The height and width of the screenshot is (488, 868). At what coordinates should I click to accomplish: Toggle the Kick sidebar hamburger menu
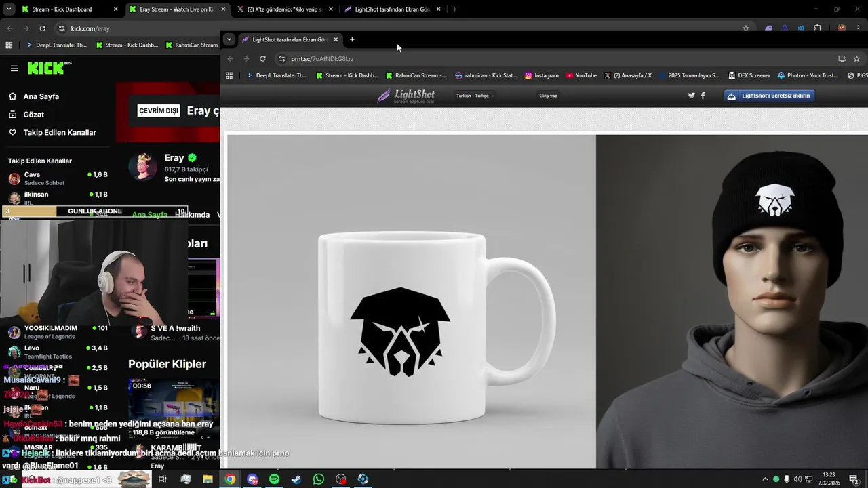[x=14, y=68]
